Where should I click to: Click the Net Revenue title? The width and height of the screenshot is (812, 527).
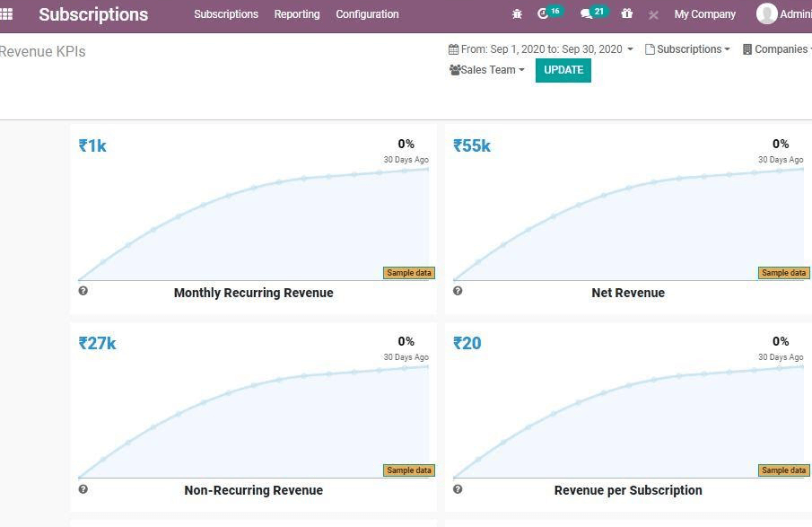(x=628, y=293)
